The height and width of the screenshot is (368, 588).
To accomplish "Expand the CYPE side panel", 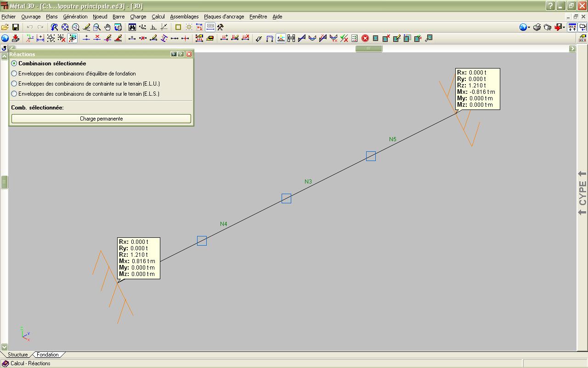I will (582, 193).
